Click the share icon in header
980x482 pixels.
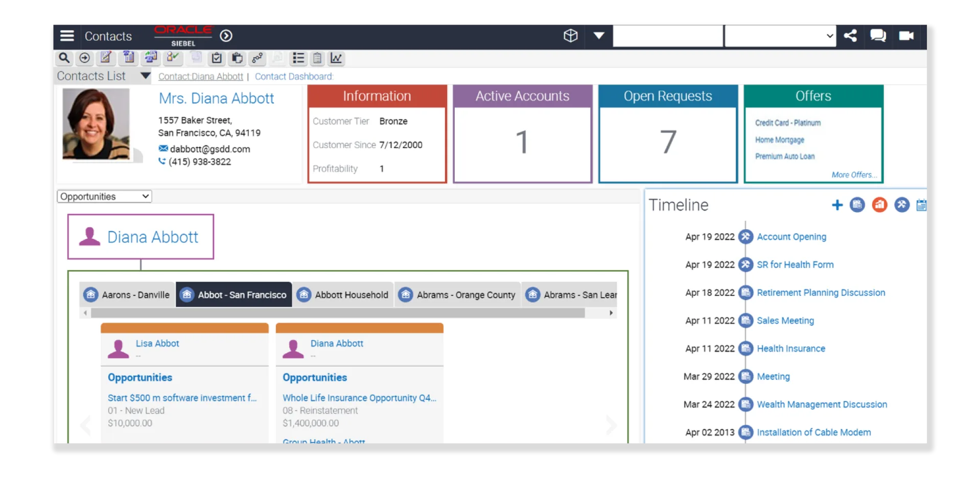(850, 36)
